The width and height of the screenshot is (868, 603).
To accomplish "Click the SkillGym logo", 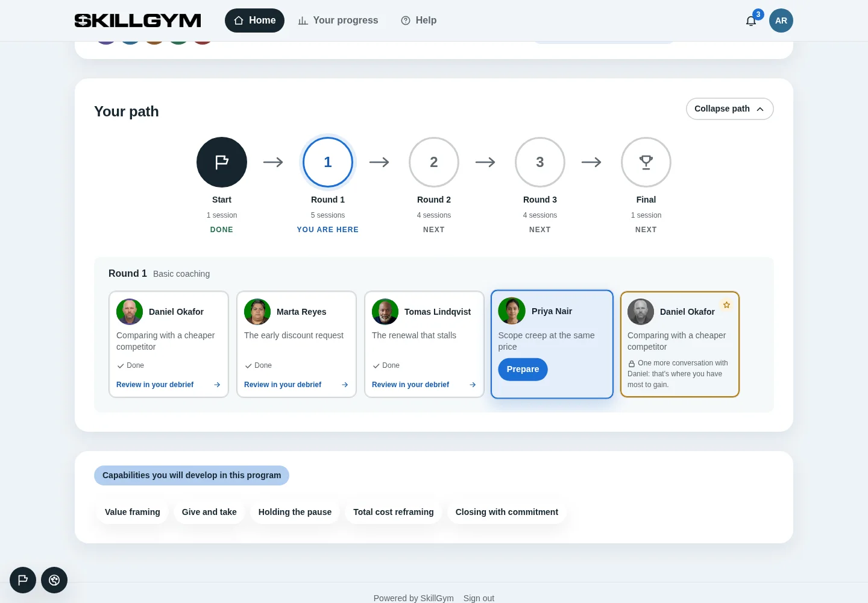I will click(138, 21).
